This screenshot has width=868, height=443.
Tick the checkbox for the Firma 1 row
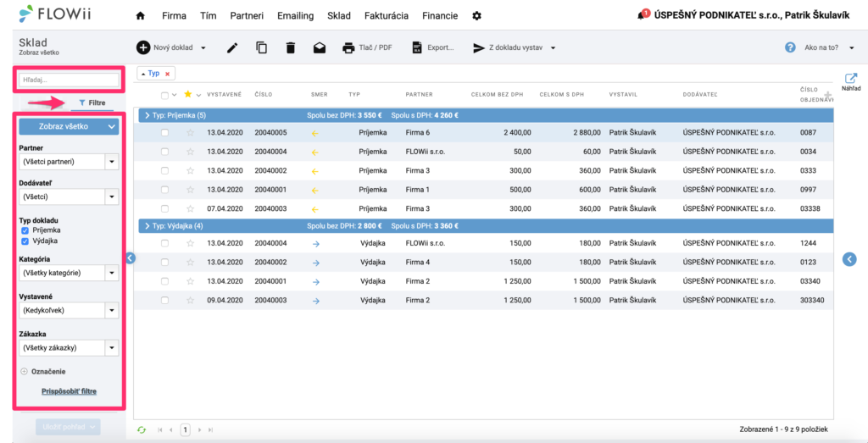coord(164,190)
